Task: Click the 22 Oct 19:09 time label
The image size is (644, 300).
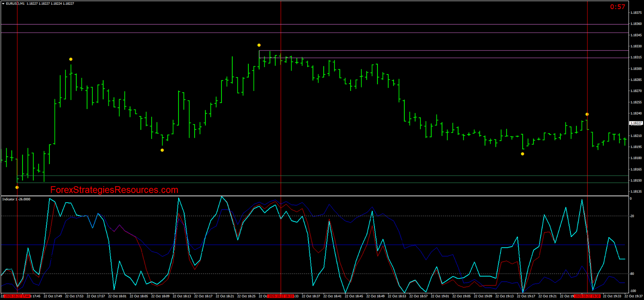Action: point(483,297)
